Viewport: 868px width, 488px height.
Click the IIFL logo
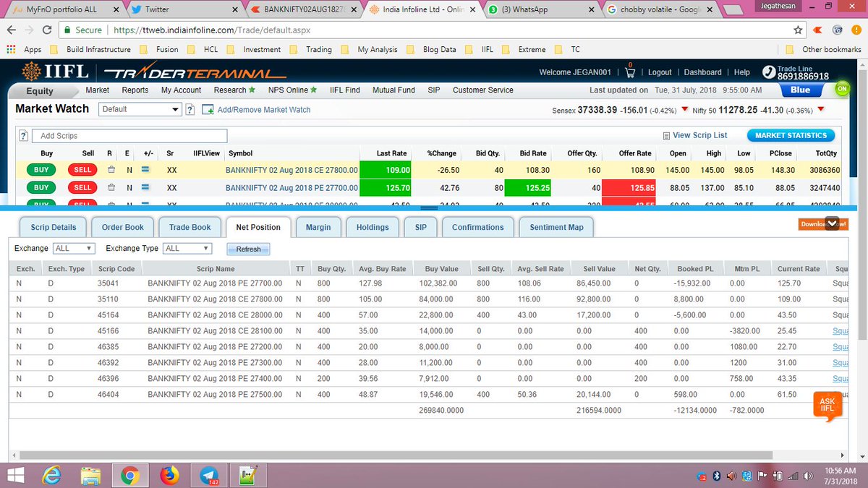tap(55, 72)
